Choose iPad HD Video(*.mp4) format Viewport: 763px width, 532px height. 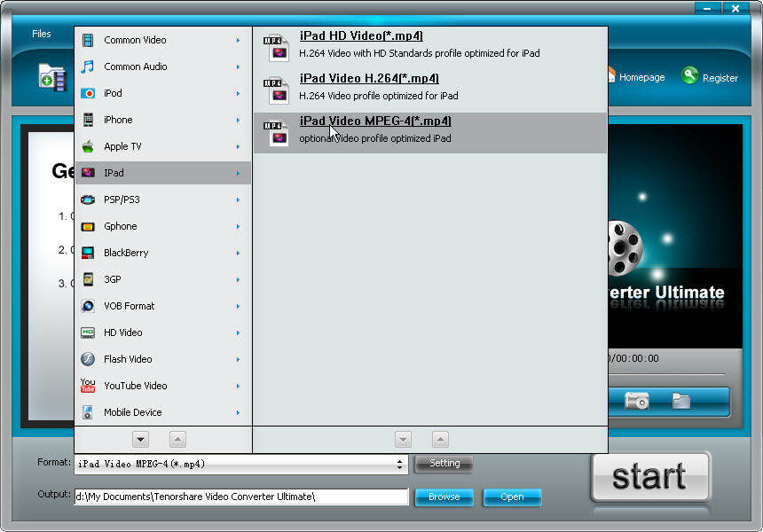(x=430, y=48)
